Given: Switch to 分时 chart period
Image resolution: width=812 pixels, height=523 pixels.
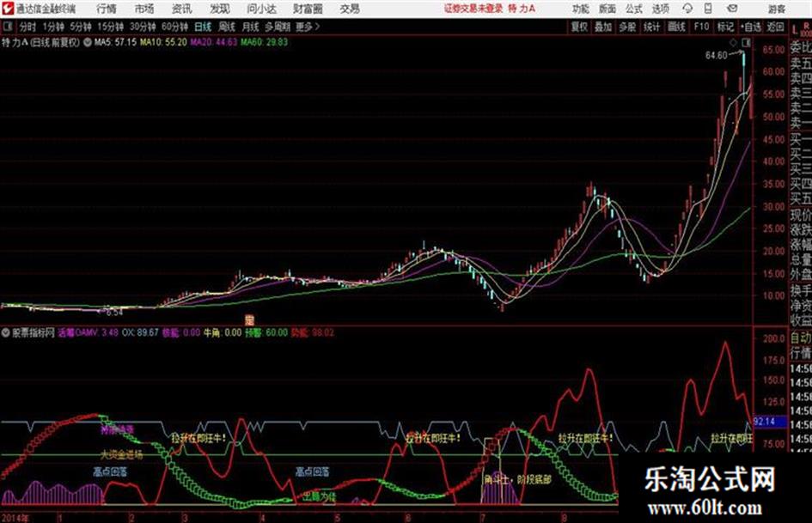Looking at the screenshot, I should click(x=27, y=27).
